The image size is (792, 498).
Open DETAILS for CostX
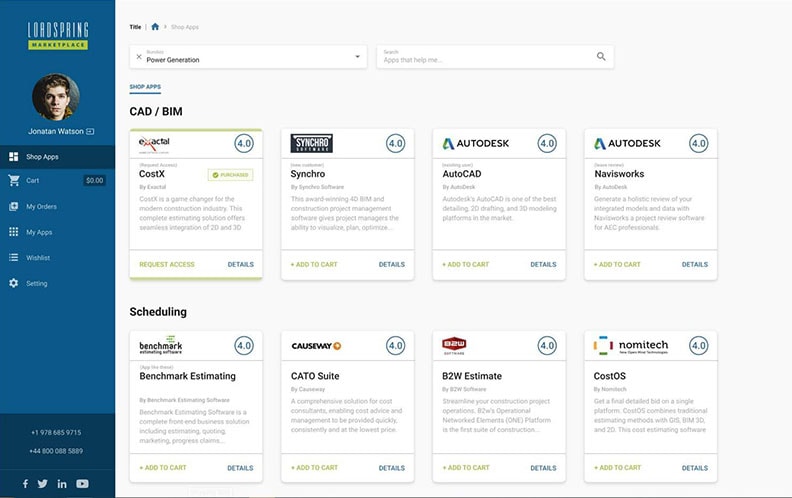(x=240, y=264)
